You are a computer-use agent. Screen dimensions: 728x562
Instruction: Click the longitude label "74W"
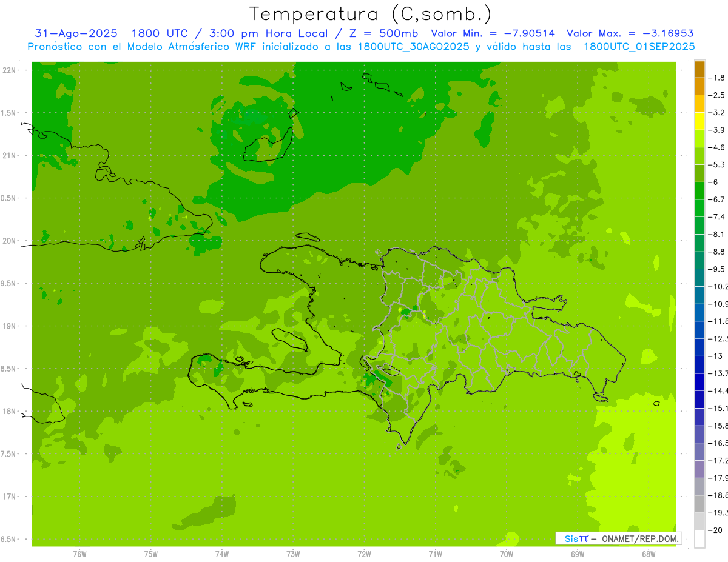pyautogui.click(x=221, y=554)
